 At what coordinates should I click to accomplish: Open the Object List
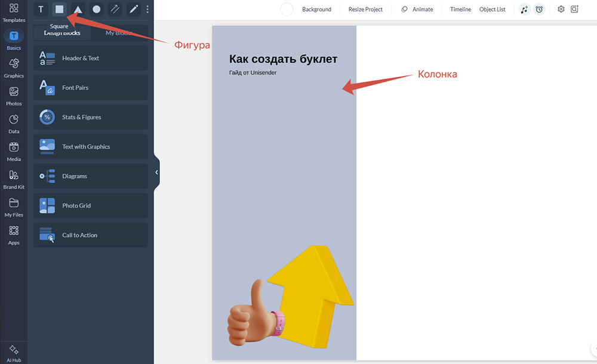point(493,10)
